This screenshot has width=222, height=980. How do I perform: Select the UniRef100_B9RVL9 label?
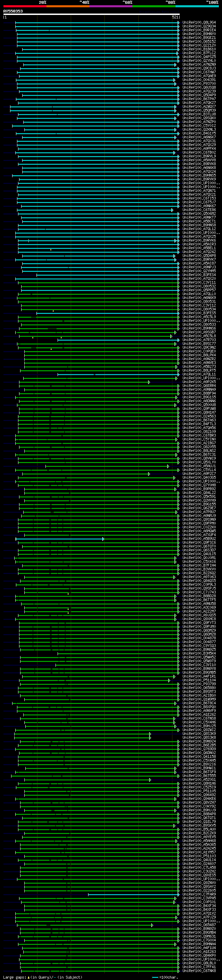coord(199,156)
